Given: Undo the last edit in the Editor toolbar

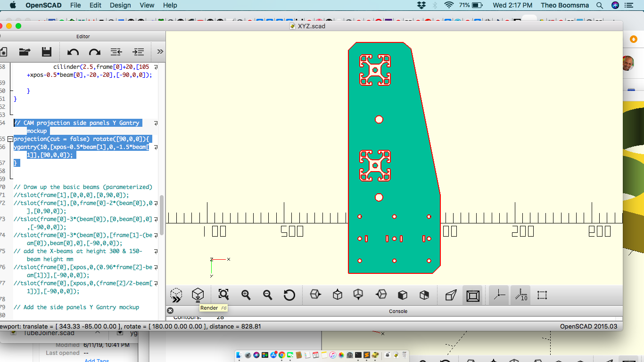Looking at the screenshot, I should tap(73, 52).
